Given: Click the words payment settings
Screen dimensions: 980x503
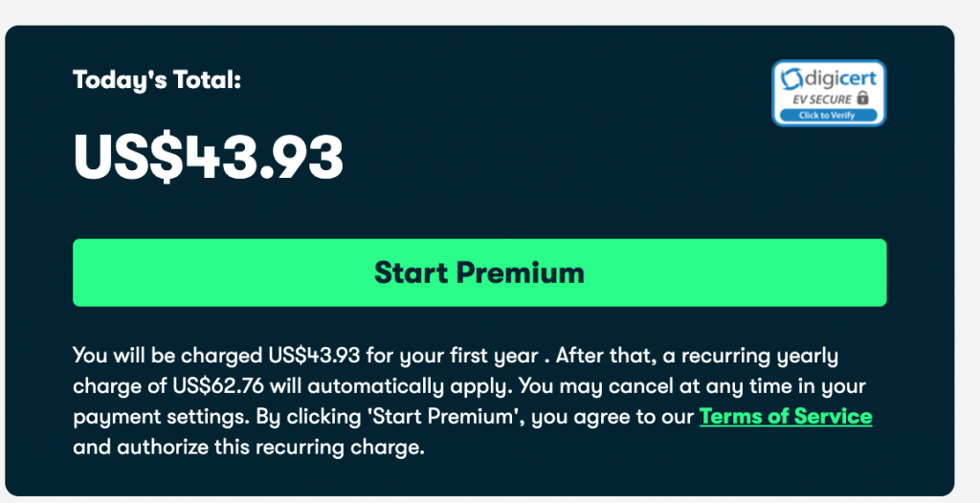Looking at the screenshot, I should point(161,417).
